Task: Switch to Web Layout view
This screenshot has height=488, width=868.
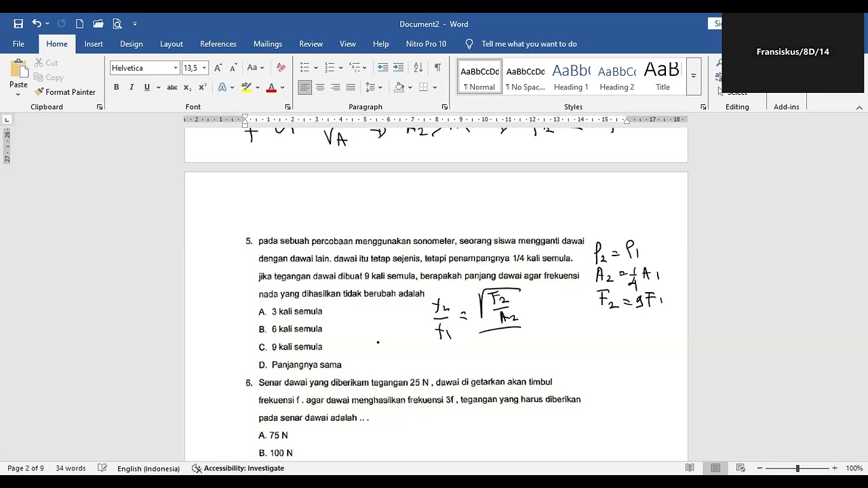Action: (741, 468)
